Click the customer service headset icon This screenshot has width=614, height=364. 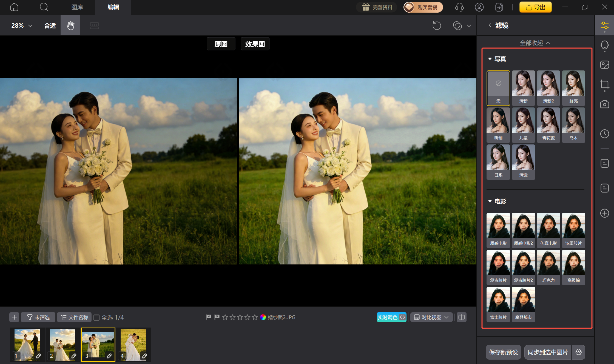[x=459, y=7]
